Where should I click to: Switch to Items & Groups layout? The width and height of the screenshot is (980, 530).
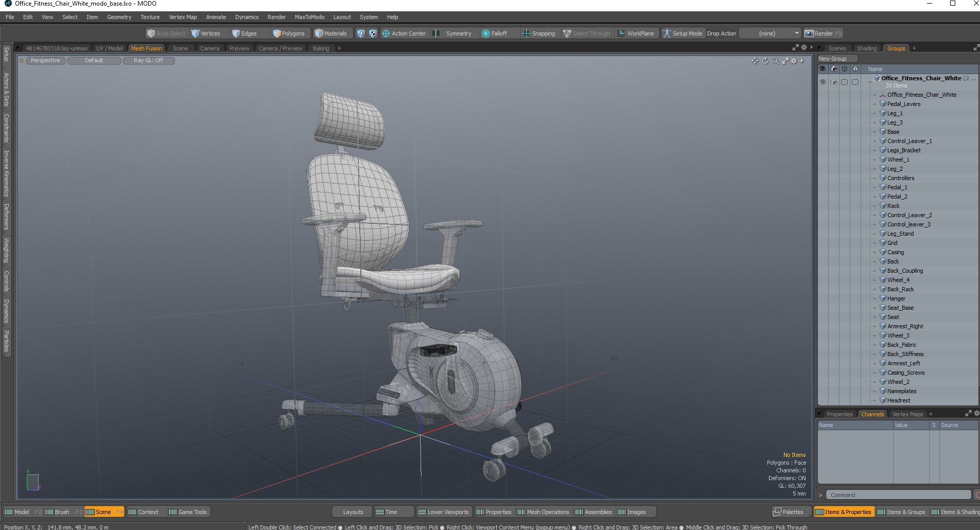901,512
